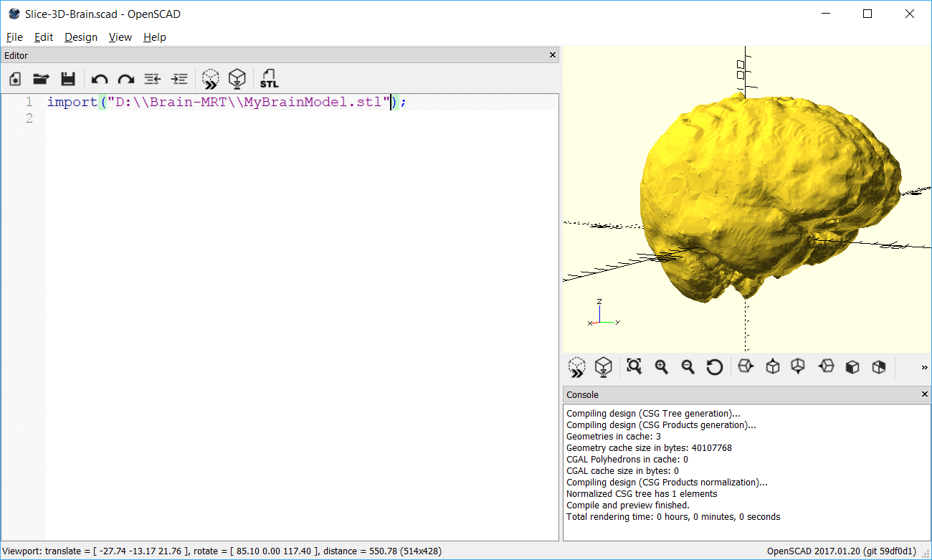Open the Design menu

pyautogui.click(x=80, y=37)
